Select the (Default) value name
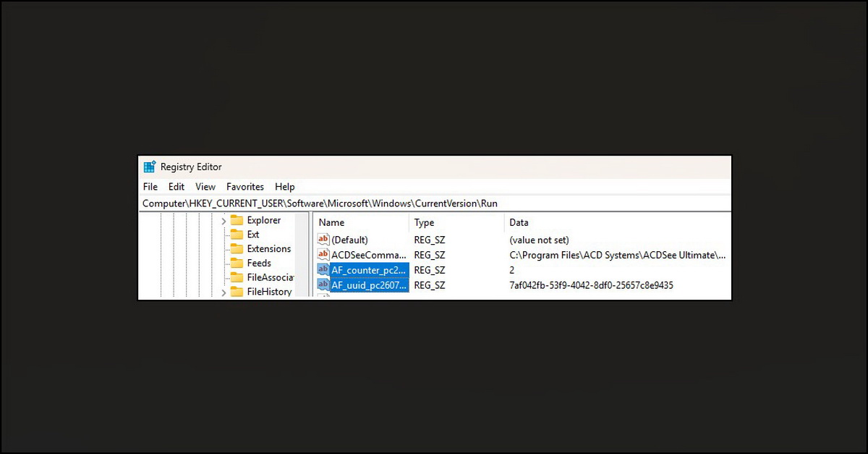This screenshot has width=868, height=454. coord(350,240)
